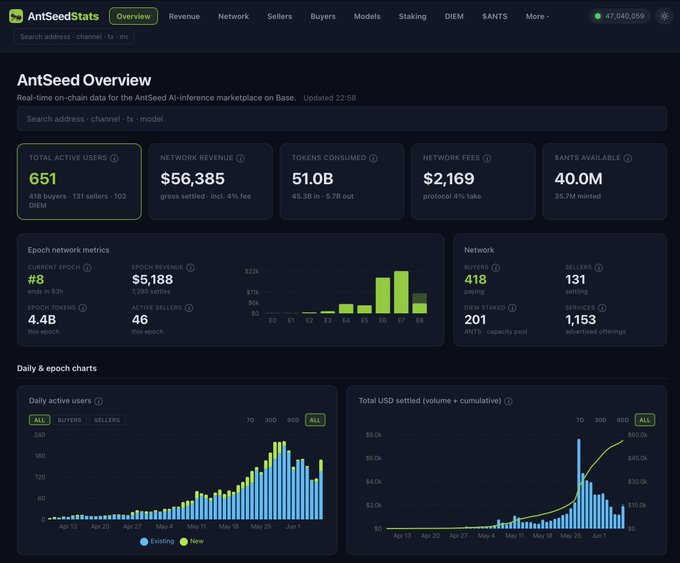This screenshot has width=680, height=563.
Task: Open info icon beside $ANTS Available
Action: coord(628,158)
